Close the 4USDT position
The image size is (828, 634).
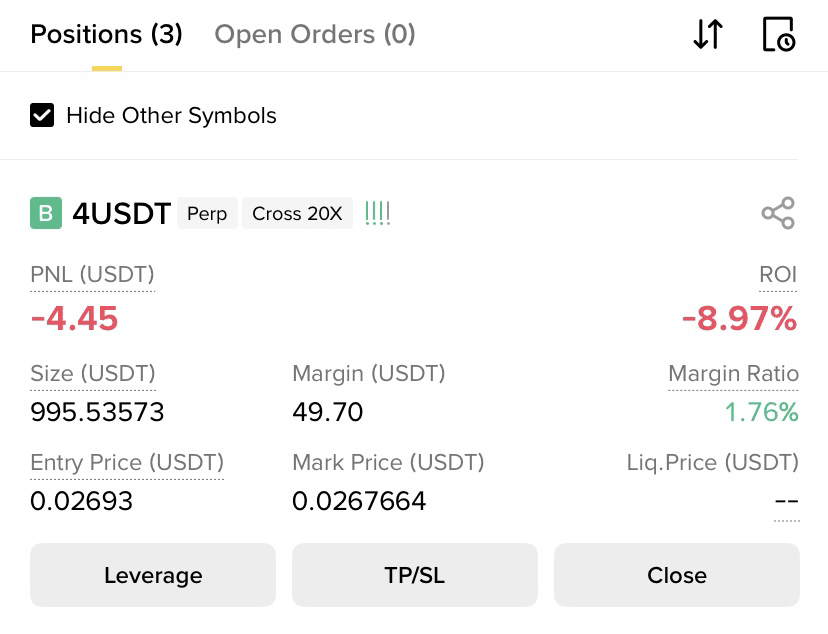[676, 575]
